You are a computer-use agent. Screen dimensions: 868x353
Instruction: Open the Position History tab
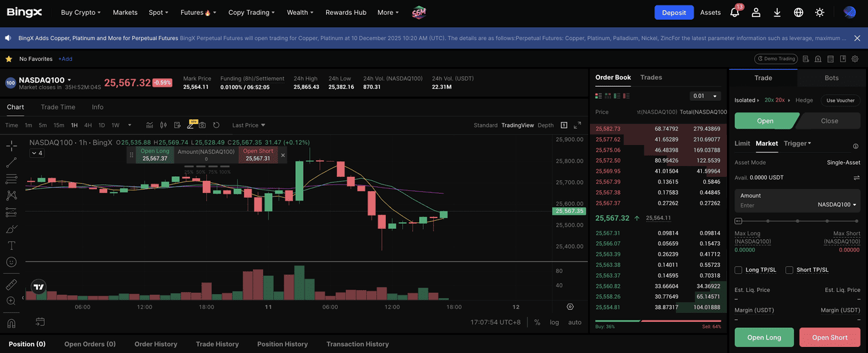[x=282, y=344]
